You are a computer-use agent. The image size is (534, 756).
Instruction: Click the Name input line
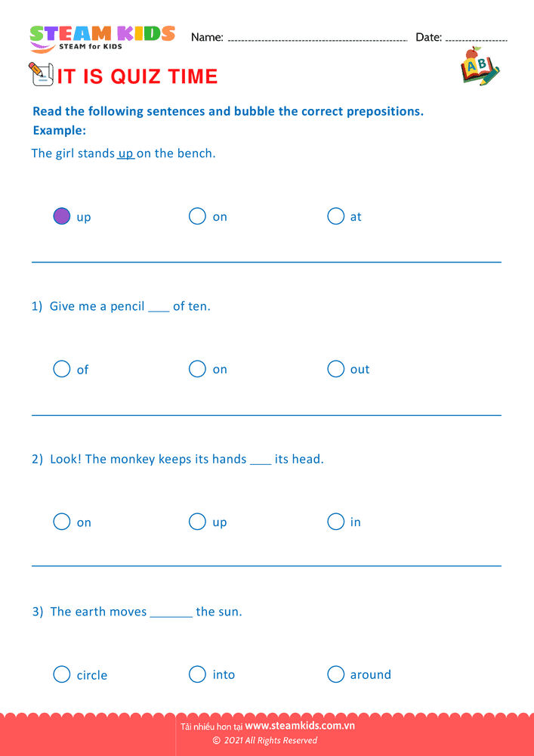pos(317,38)
